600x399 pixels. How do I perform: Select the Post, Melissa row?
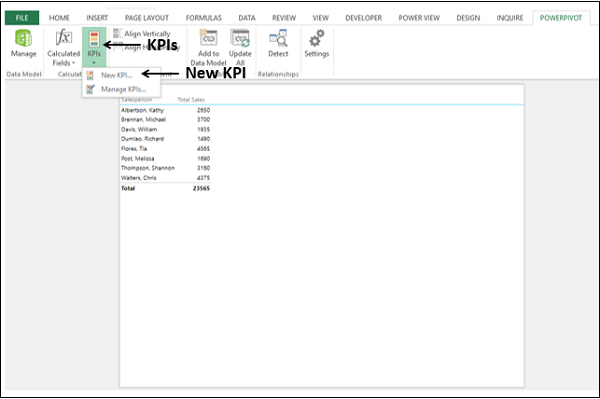(165, 158)
